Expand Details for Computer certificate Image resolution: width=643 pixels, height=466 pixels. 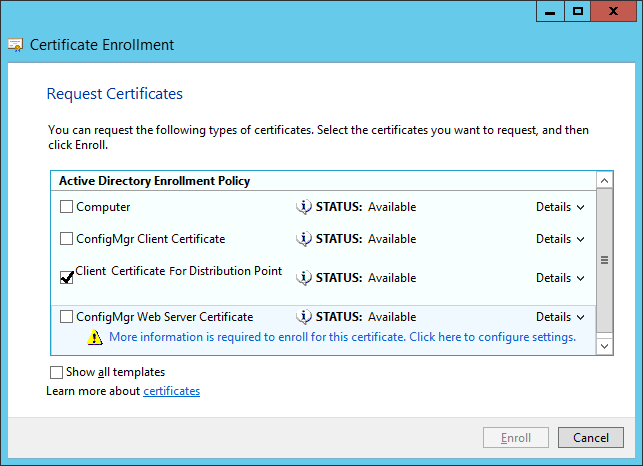click(560, 207)
